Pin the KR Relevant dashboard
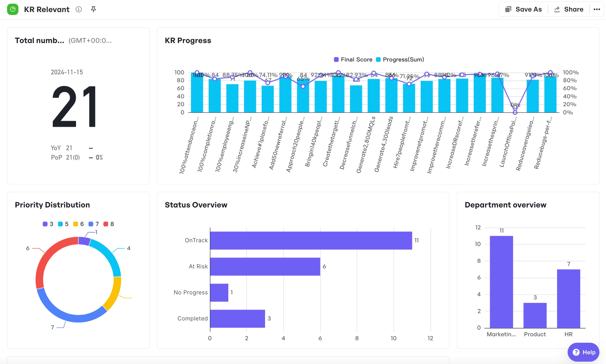Image resolution: width=606 pixels, height=364 pixels. point(93,9)
